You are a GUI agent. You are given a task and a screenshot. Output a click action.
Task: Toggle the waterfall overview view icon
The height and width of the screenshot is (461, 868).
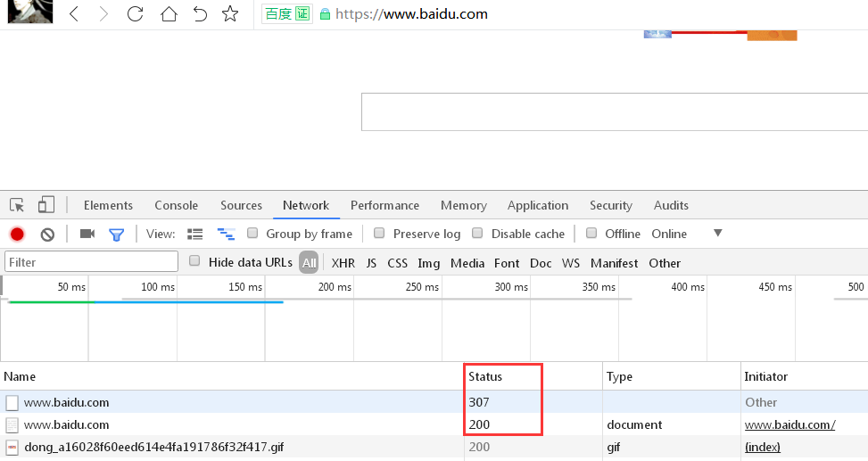click(226, 235)
